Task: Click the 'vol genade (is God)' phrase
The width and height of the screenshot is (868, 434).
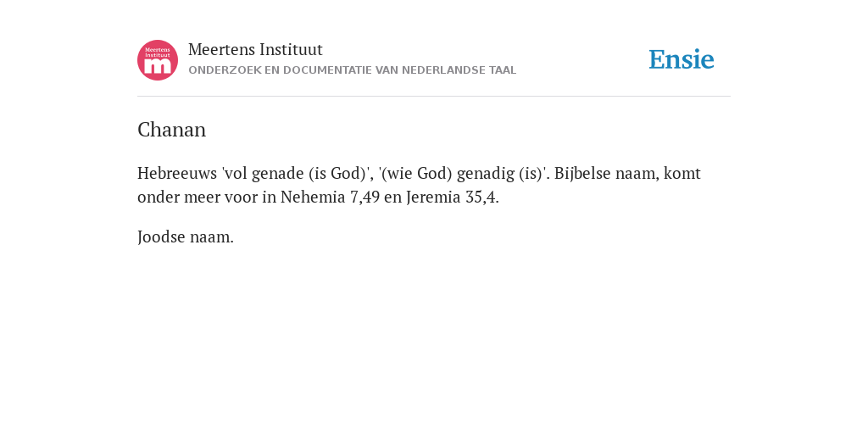Action: tap(297, 173)
